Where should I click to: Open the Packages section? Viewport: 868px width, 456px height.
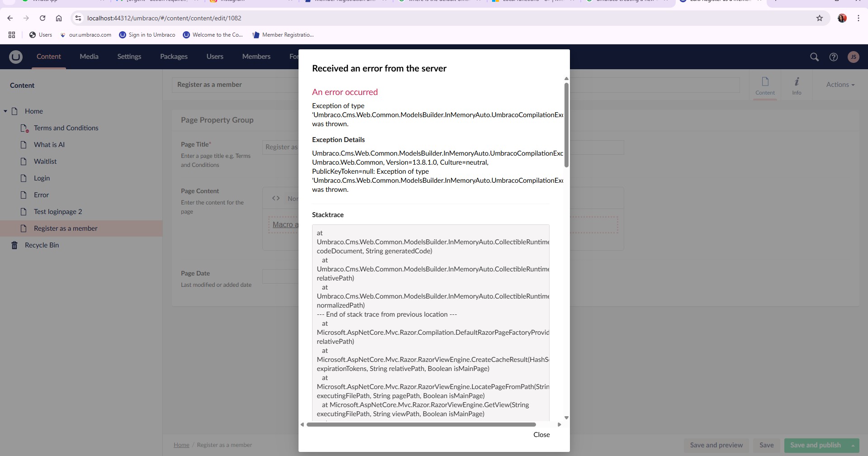tap(174, 57)
